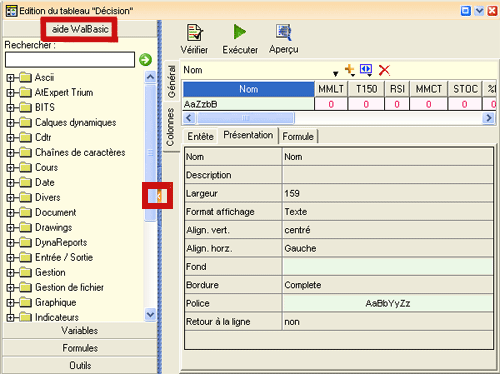Image resolution: width=500 pixels, height=374 pixels.
Task: Click the Format affichage value Texte
Action: pyautogui.click(x=388, y=212)
